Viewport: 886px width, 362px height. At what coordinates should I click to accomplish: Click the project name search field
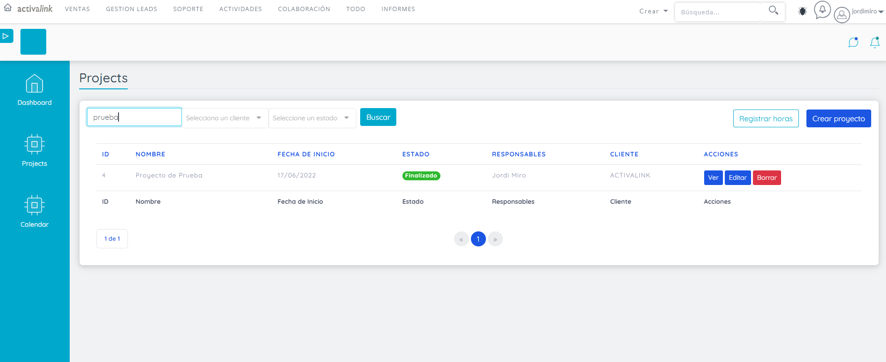tap(134, 117)
